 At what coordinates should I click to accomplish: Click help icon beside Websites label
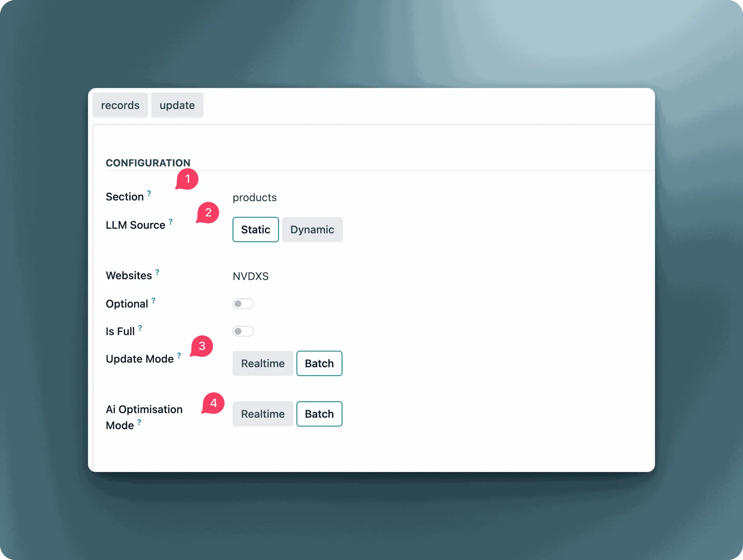coord(157,272)
